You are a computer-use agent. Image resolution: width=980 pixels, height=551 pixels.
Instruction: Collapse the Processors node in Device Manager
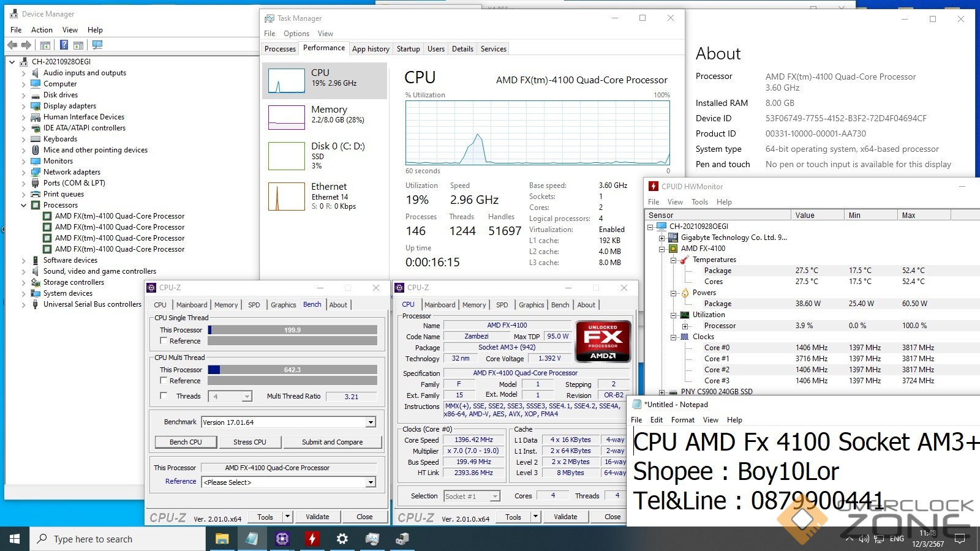click(x=24, y=205)
